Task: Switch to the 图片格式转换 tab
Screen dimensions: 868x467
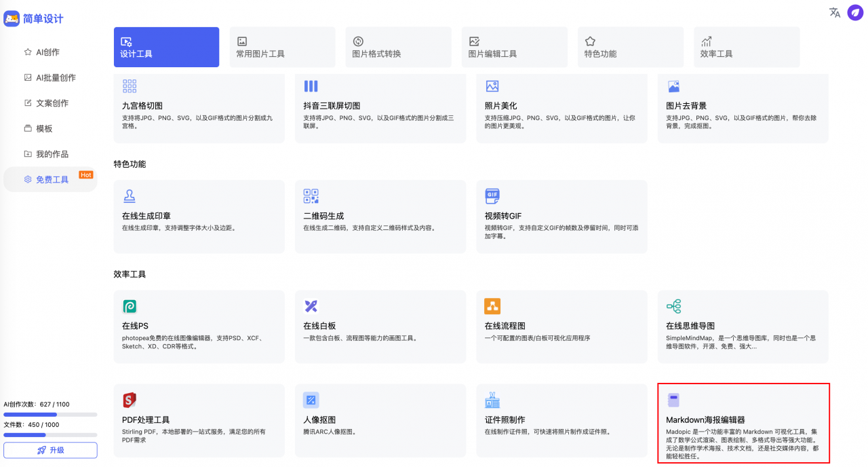Action: click(x=398, y=47)
